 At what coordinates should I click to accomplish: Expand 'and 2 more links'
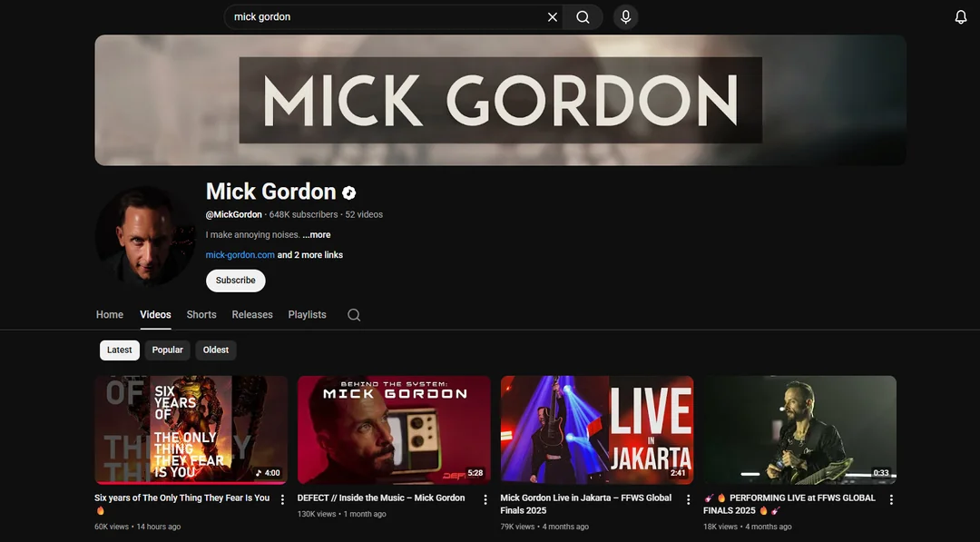click(x=310, y=255)
